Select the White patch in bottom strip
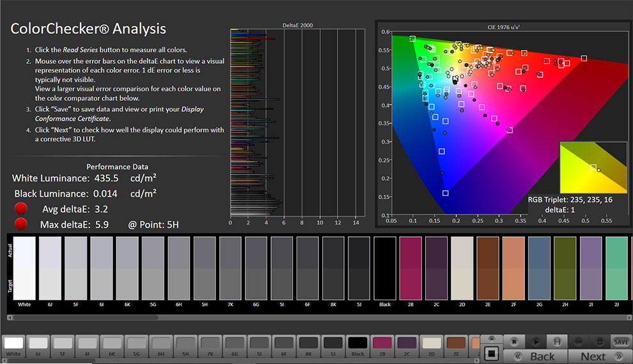 (13, 346)
